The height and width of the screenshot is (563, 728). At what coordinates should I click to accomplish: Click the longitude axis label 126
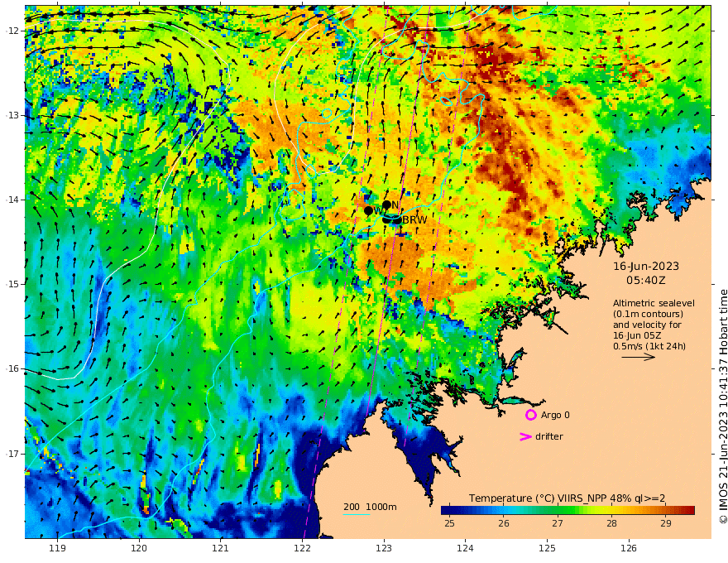[x=629, y=549]
